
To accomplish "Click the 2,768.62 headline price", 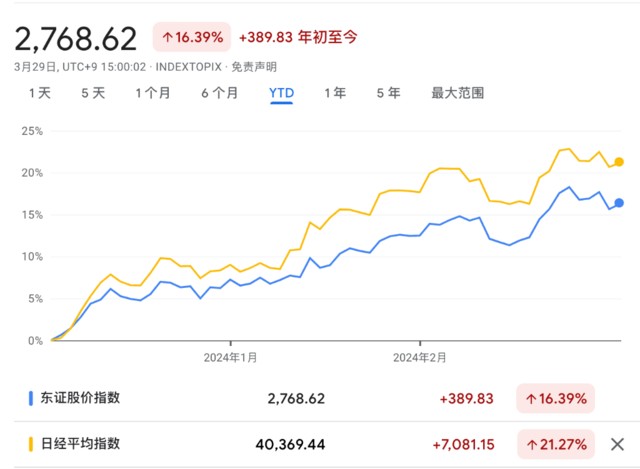I will pos(75,37).
